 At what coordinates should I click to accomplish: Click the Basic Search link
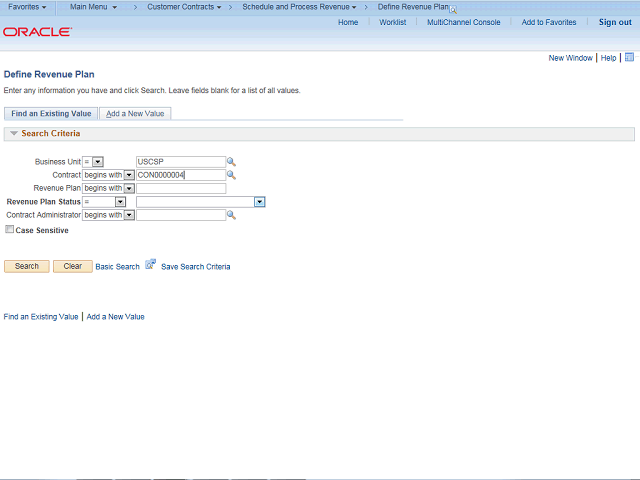tap(118, 267)
